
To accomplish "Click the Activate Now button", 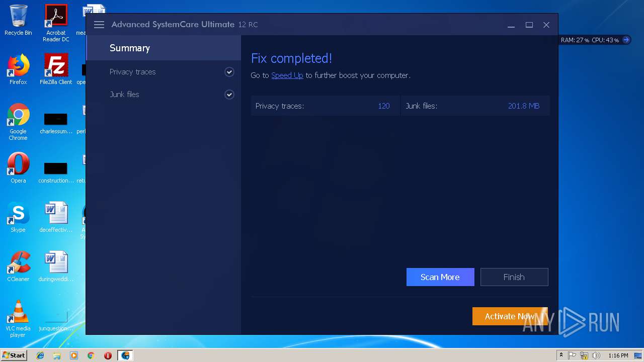I will coord(510,316).
